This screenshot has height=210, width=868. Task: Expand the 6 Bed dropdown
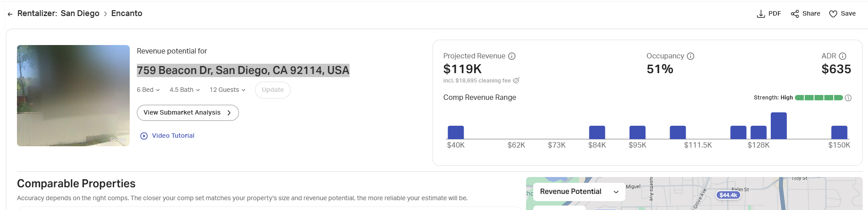(148, 90)
